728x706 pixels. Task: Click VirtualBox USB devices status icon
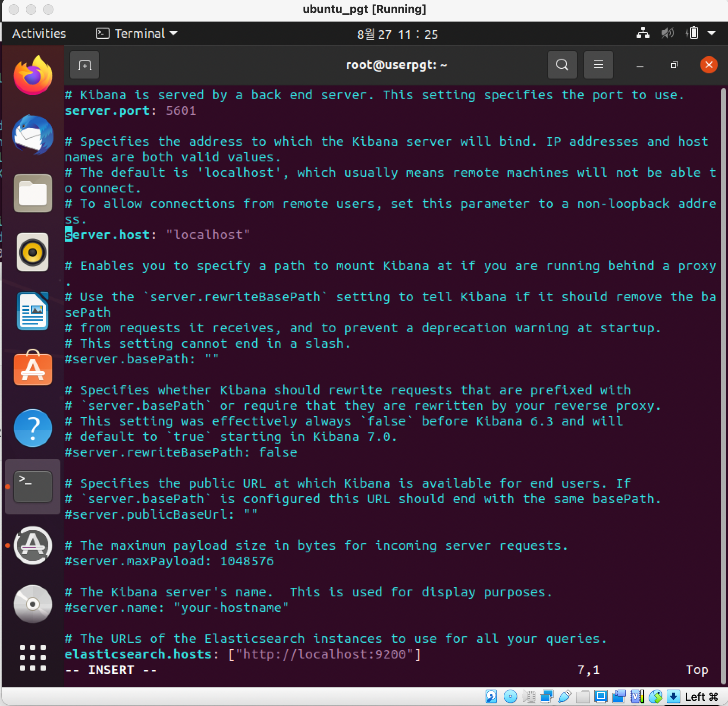tap(565, 697)
